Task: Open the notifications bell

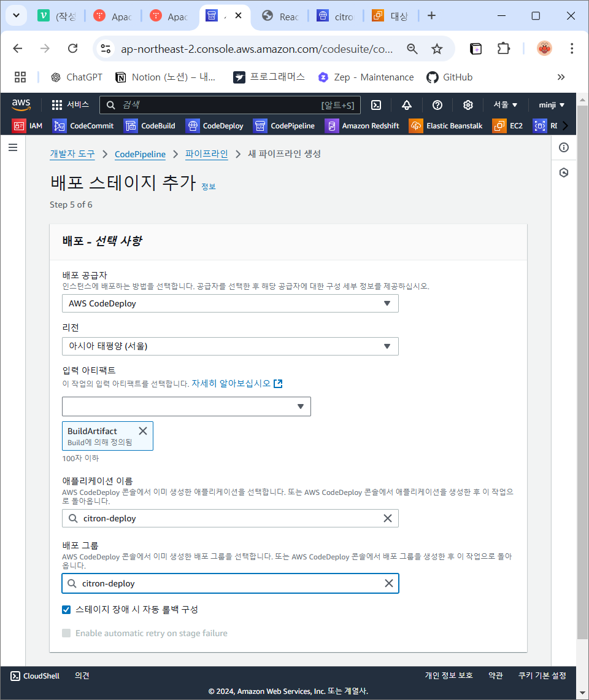Action: 407,105
